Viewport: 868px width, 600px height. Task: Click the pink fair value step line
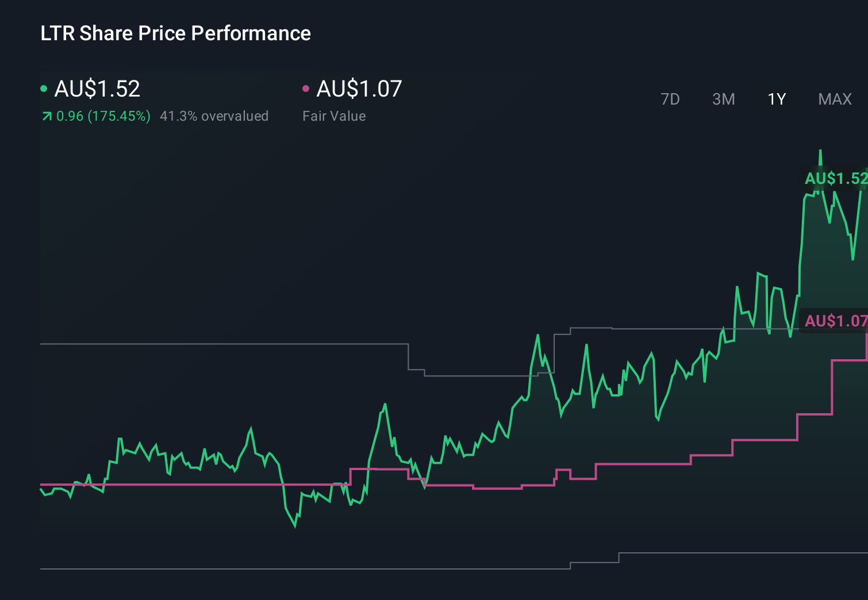(x=644, y=464)
